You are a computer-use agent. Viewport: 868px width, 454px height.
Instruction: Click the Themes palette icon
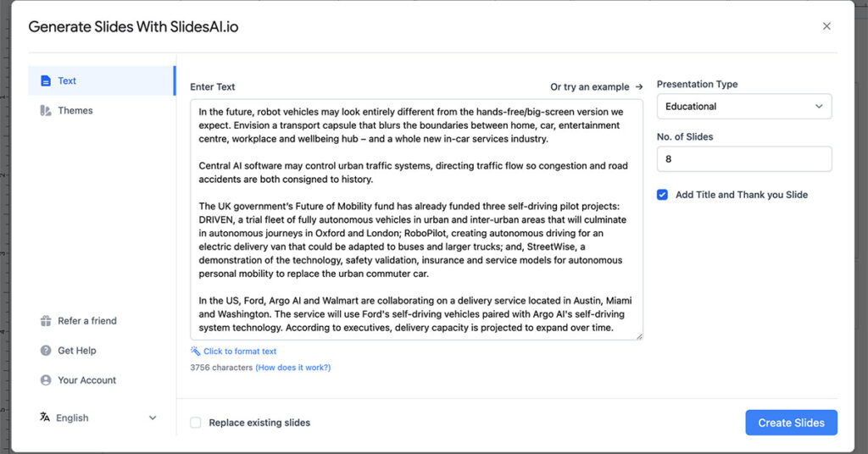(46, 111)
